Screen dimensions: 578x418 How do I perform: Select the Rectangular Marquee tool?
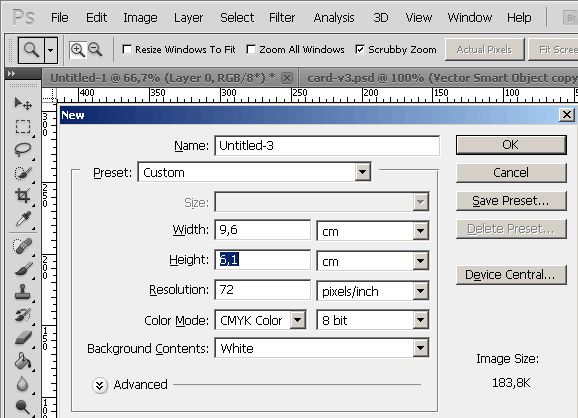23,126
